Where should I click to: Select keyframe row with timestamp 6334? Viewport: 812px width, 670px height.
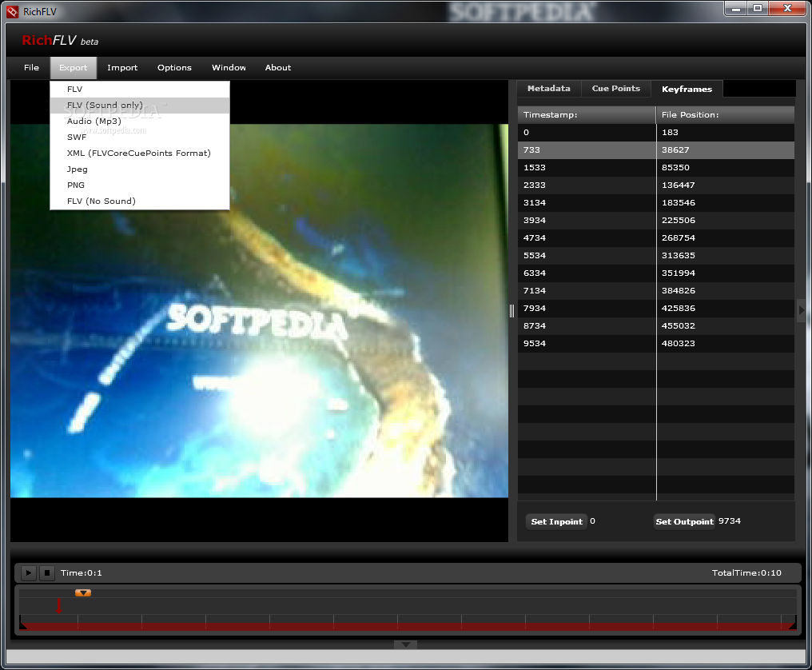(x=656, y=273)
